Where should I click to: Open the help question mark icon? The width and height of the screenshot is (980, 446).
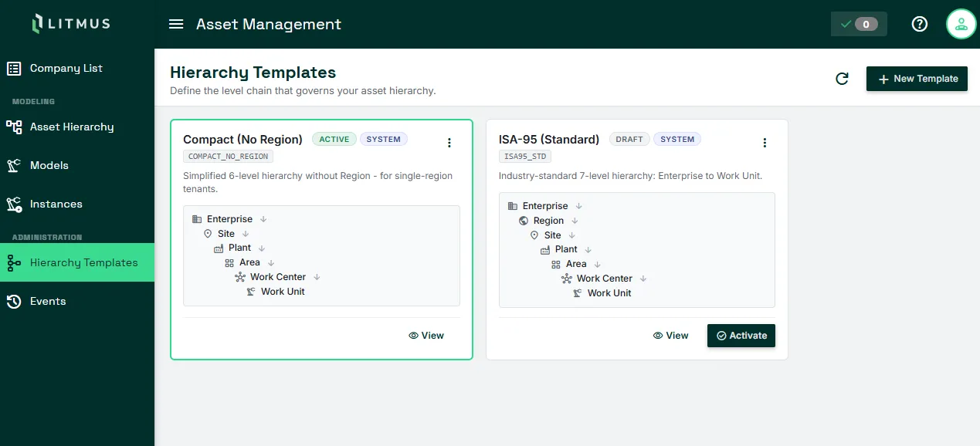pos(919,24)
